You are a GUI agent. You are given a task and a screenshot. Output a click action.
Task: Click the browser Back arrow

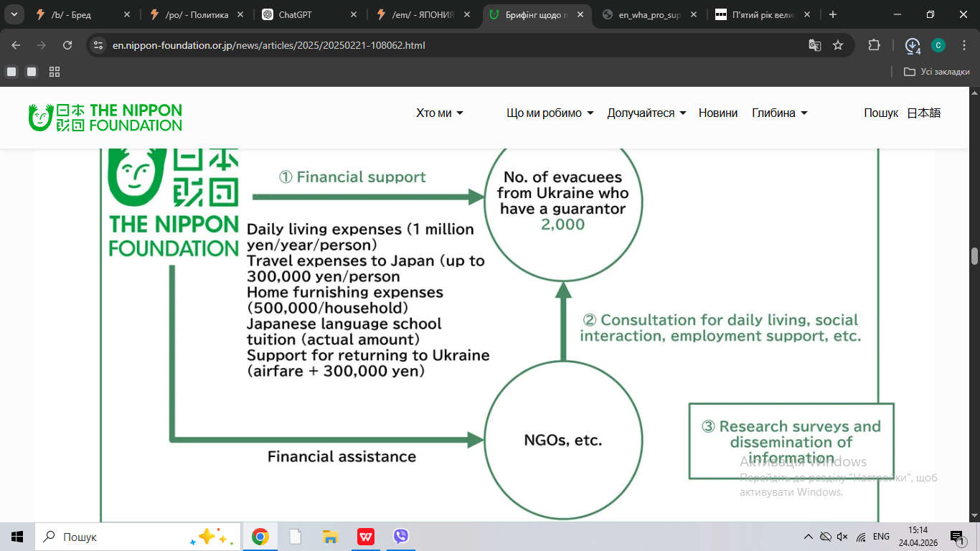[16, 45]
